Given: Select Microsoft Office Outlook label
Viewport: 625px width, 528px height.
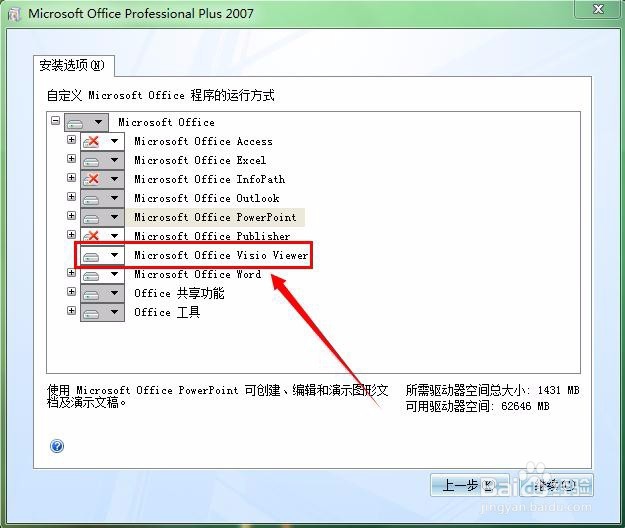Looking at the screenshot, I should tap(206, 198).
